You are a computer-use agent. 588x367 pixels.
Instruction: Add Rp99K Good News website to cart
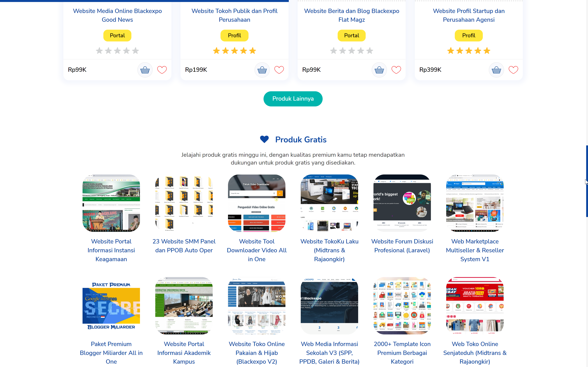coord(145,70)
